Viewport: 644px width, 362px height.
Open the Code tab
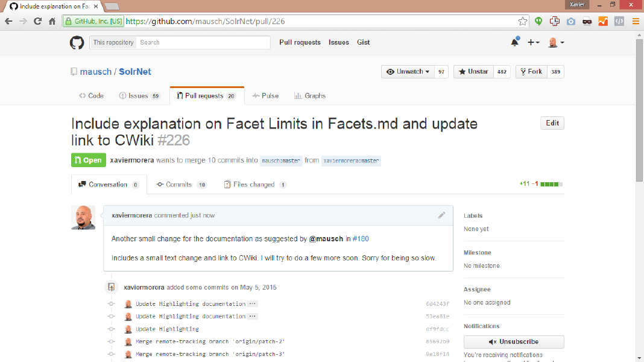point(91,96)
